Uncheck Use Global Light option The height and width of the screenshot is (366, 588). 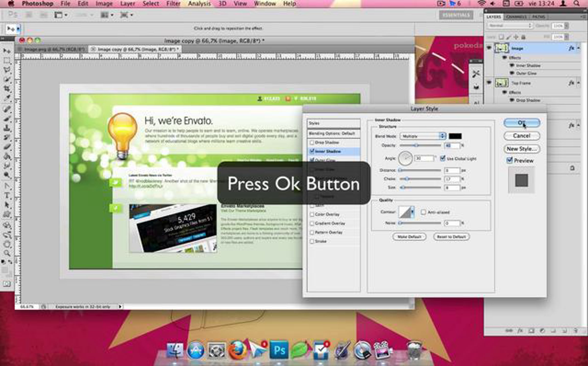pyautogui.click(x=442, y=158)
